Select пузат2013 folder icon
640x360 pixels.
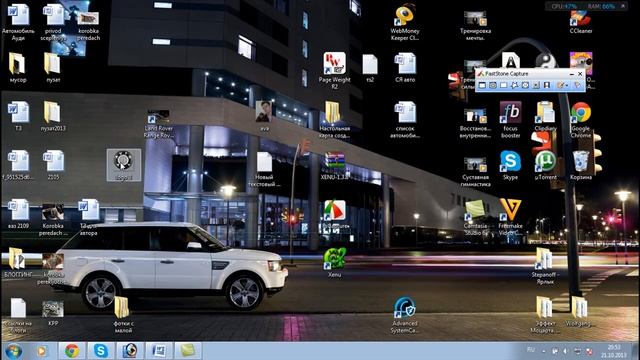point(53,116)
